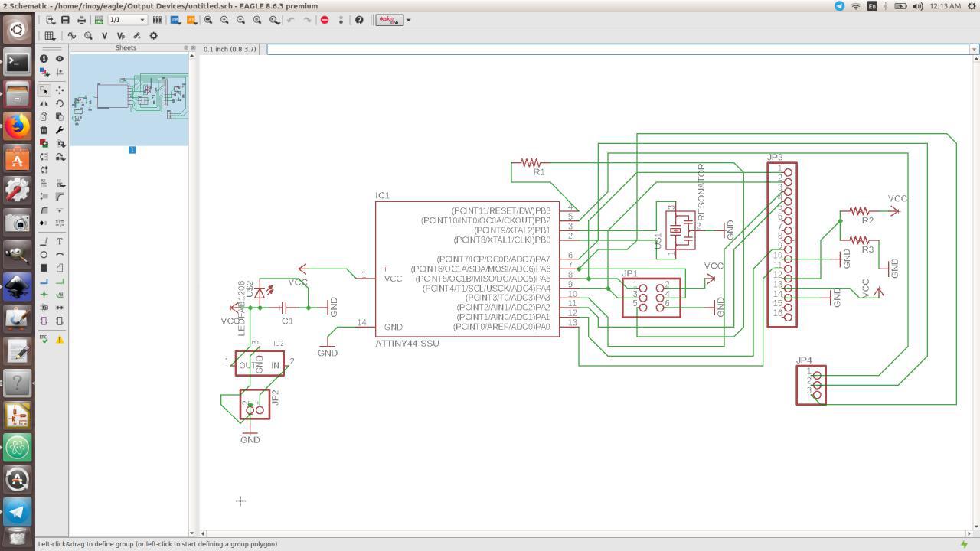Select the Text tool
This screenshot has width=980, height=551.
(60, 240)
